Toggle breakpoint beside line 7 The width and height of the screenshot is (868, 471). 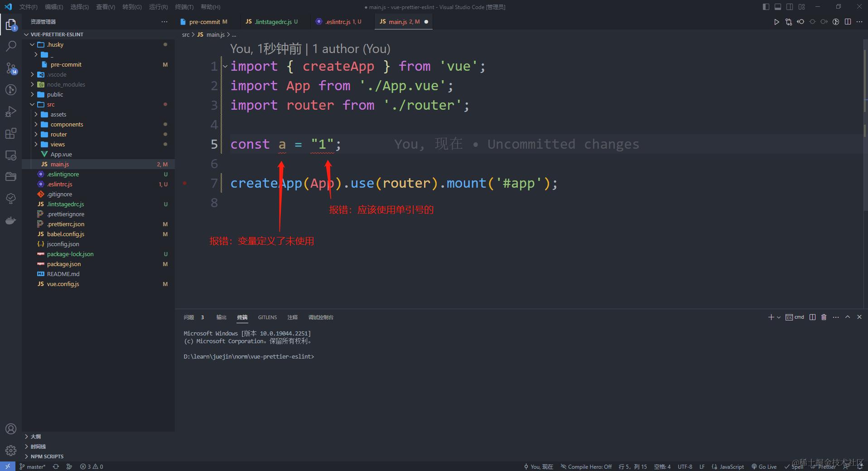coord(185,183)
